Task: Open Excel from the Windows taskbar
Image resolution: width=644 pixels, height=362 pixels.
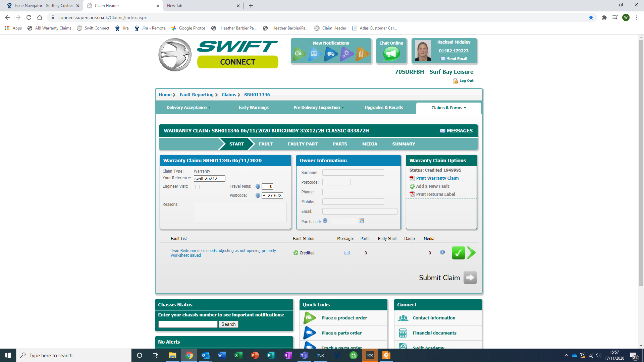Action: coord(238,355)
